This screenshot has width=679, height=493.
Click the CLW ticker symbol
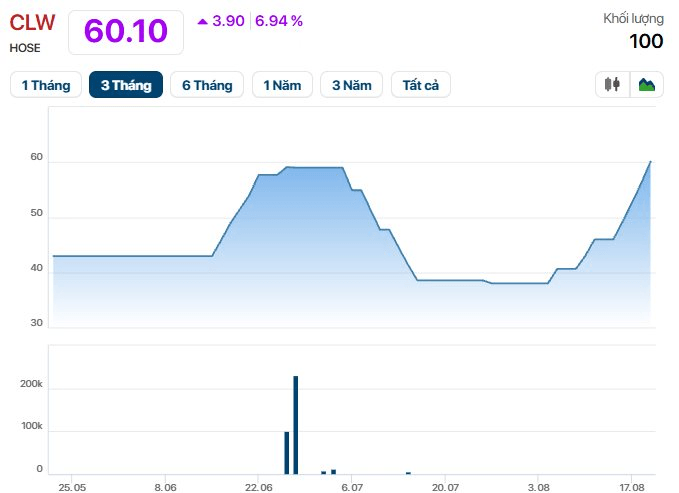(x=32, y=23)
